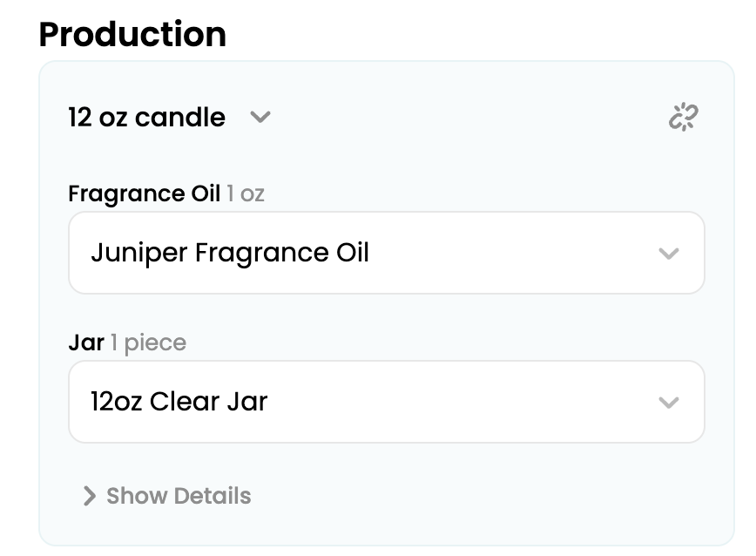Click the arrow icon before Show Details
The height and width of the screenshot is (556, 756).
click(x=89, y=496)
